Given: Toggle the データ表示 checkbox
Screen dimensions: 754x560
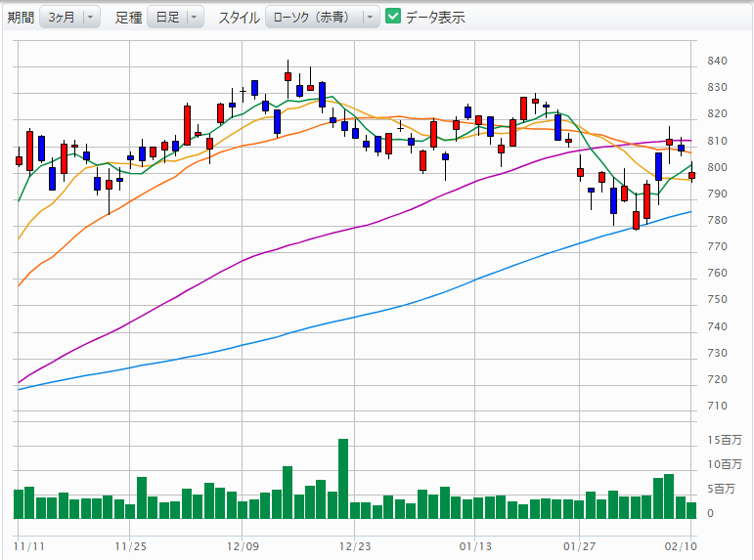Looking at the screenshot, I should pos(393,17).
